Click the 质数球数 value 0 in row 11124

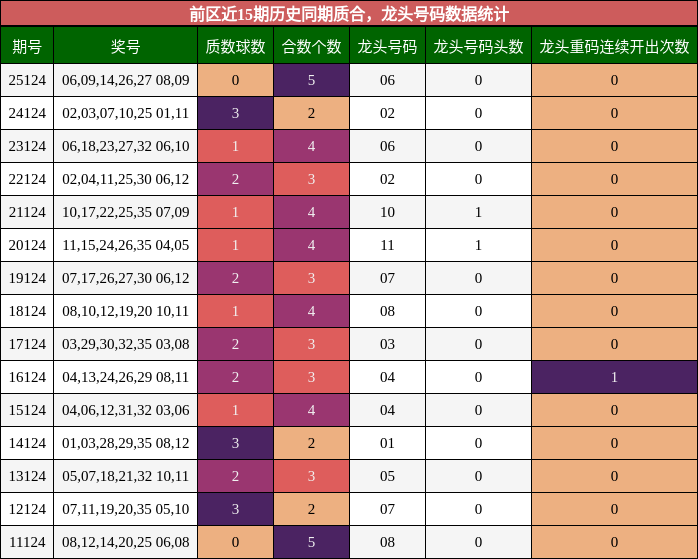click(x=235, y=542)
